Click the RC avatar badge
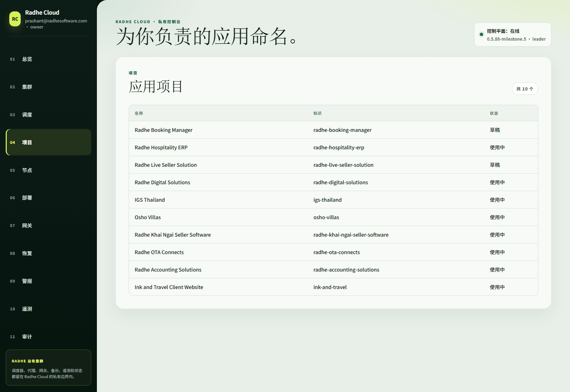Viewport: 570px width, 392px height. click(x=15, y=19)
